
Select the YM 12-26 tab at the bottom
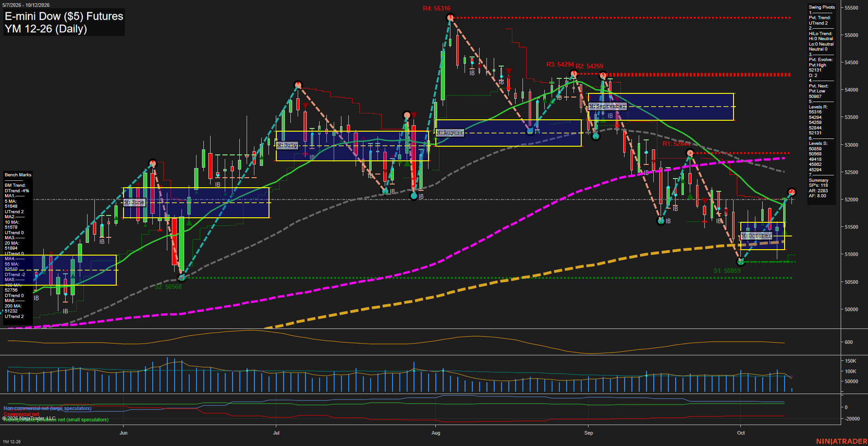[11, 441]
